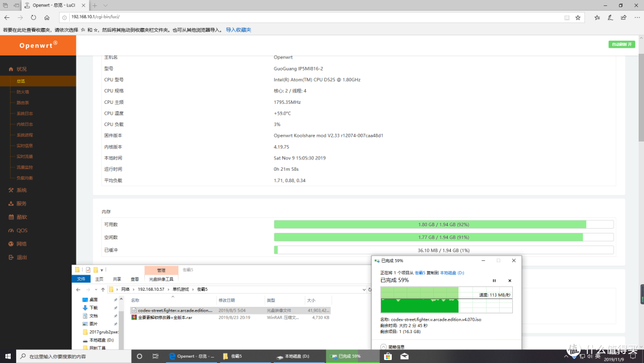This screenshot has width=644, height=363.
Task: Click browser back arrow
Action: 7,17
